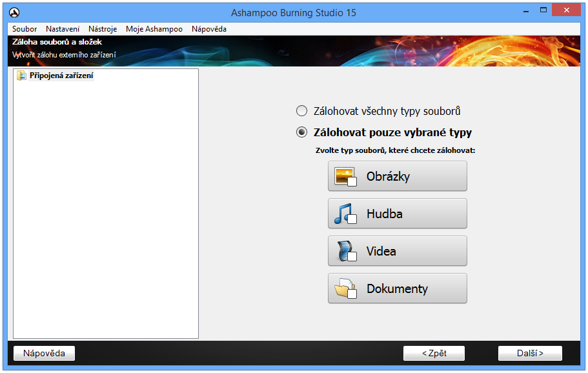Image resolution: width=588 pixels, height=373 pixels.
Task: Click the 'Záloha souborů a složek' heading
Action: coord(57,42)
